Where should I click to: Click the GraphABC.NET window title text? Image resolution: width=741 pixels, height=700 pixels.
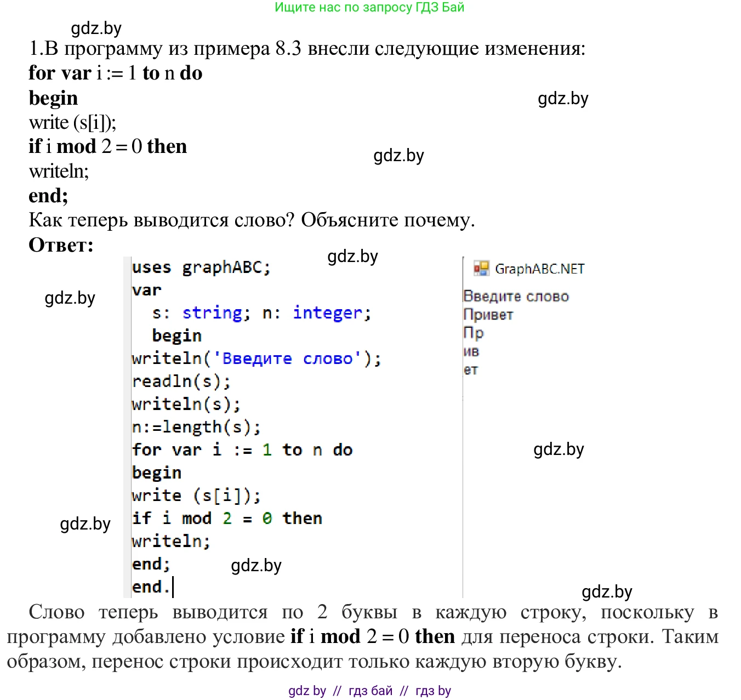[539, 269]
